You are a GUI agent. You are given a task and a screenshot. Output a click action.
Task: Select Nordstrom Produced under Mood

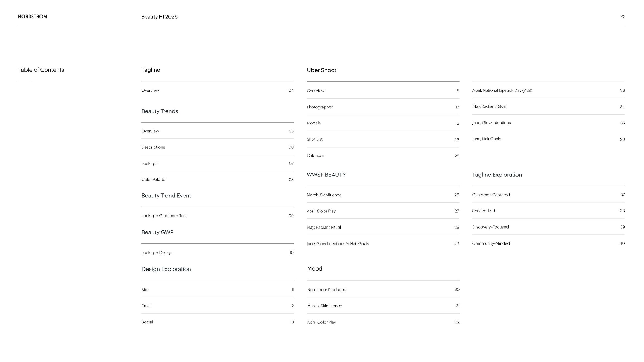327,290
